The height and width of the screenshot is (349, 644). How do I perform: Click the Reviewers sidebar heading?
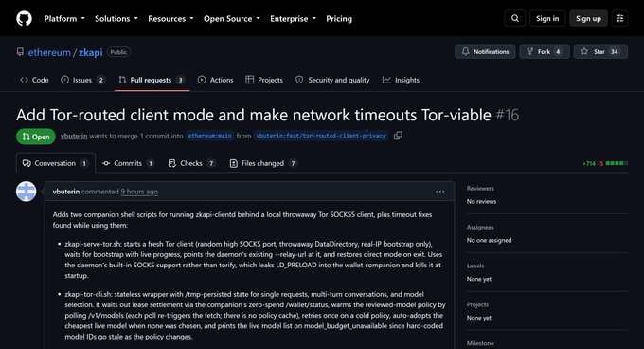480,189
